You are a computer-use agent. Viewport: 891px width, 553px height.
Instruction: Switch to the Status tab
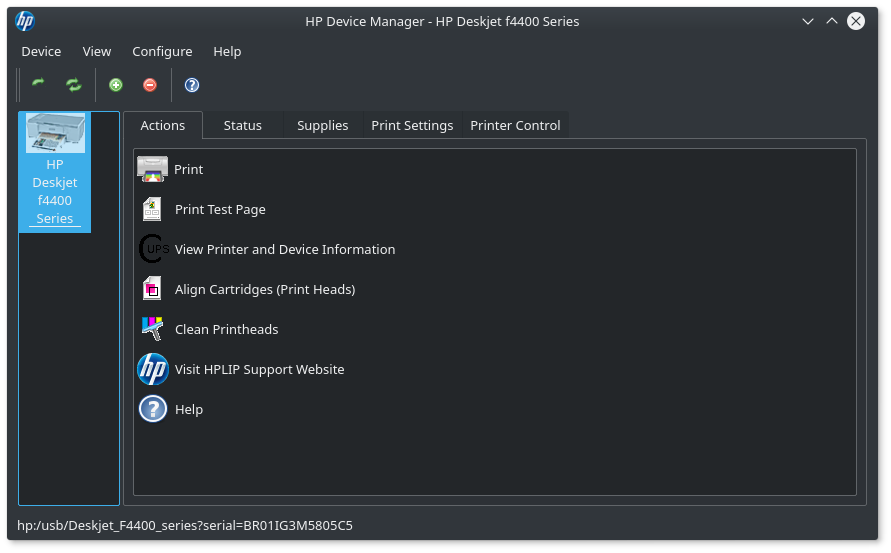coord(242,125)
